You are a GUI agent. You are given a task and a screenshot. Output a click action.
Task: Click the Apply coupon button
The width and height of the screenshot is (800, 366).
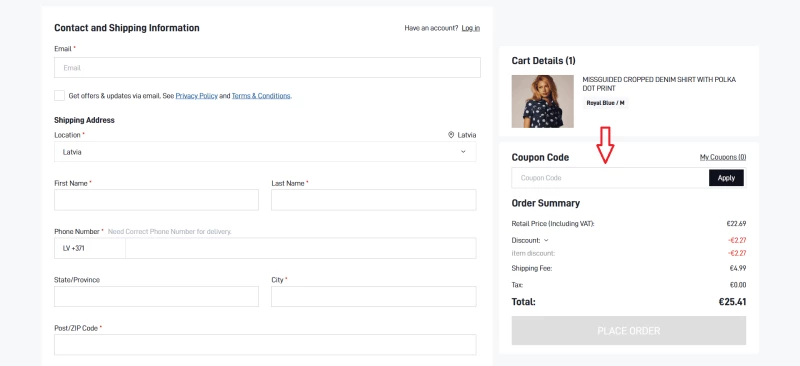(726, 178)
